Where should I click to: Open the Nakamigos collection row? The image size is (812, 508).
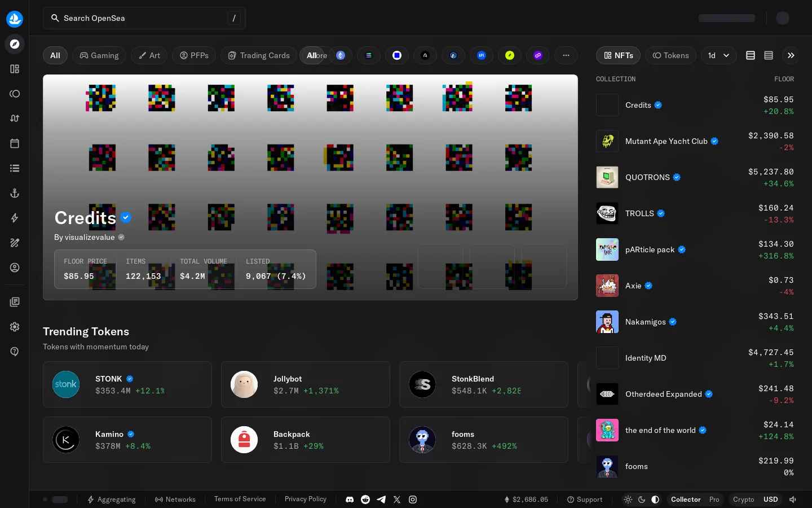(695, 322)
